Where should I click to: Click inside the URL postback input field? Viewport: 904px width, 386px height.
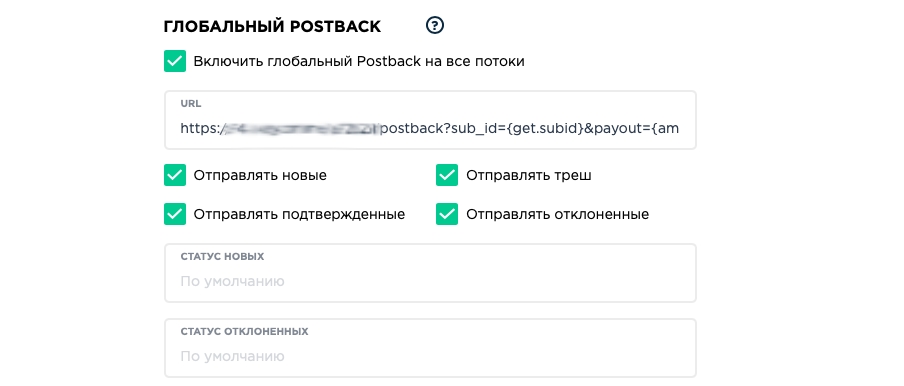(430, 120)
